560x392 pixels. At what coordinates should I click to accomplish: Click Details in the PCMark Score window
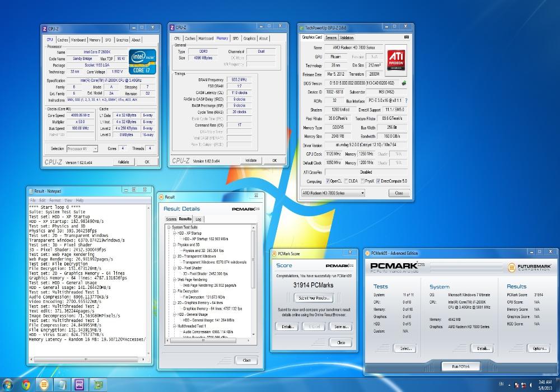coord(287,326)
